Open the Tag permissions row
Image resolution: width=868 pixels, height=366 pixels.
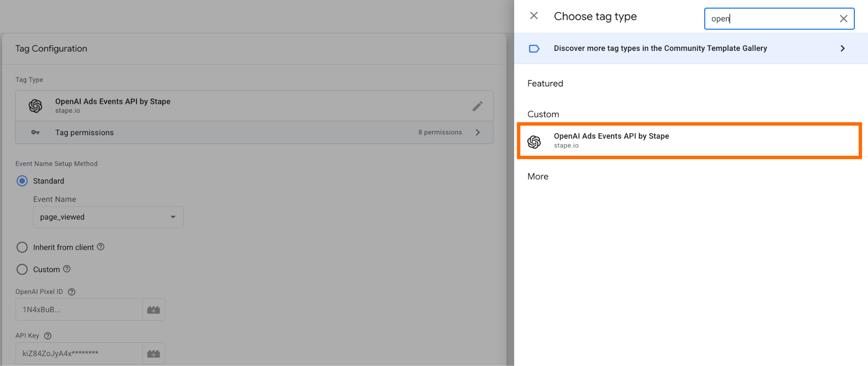(254, 132)
